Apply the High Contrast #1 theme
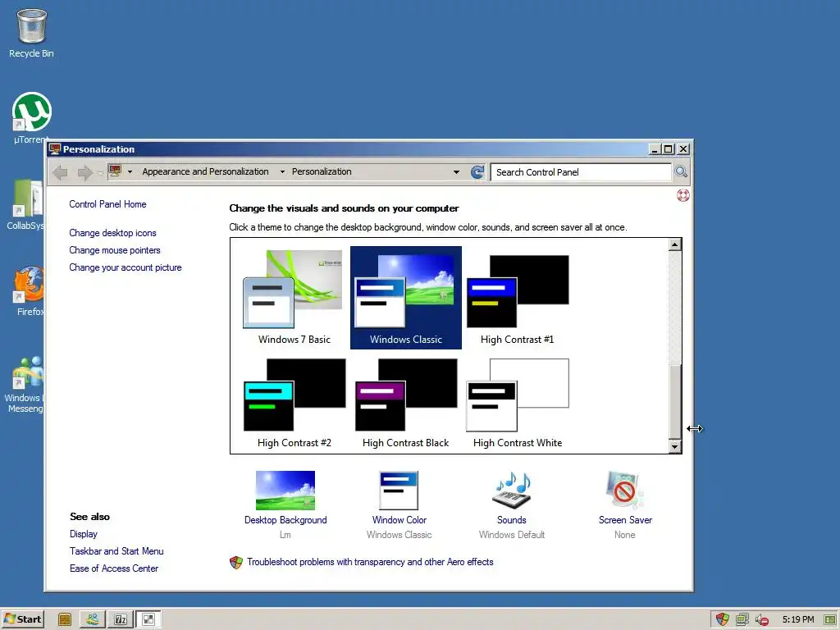Screen dimensions: 840x630 tap(517, 298)
